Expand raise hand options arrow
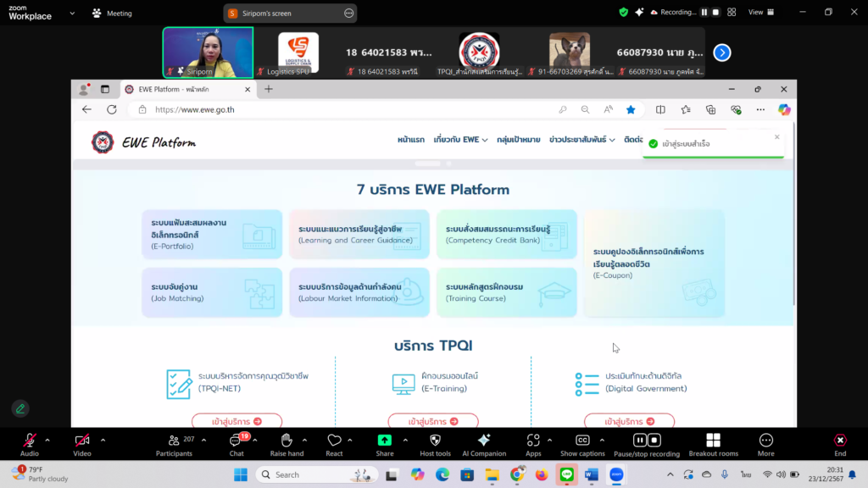This screenshot has height=488, width=868. point(304,441)
